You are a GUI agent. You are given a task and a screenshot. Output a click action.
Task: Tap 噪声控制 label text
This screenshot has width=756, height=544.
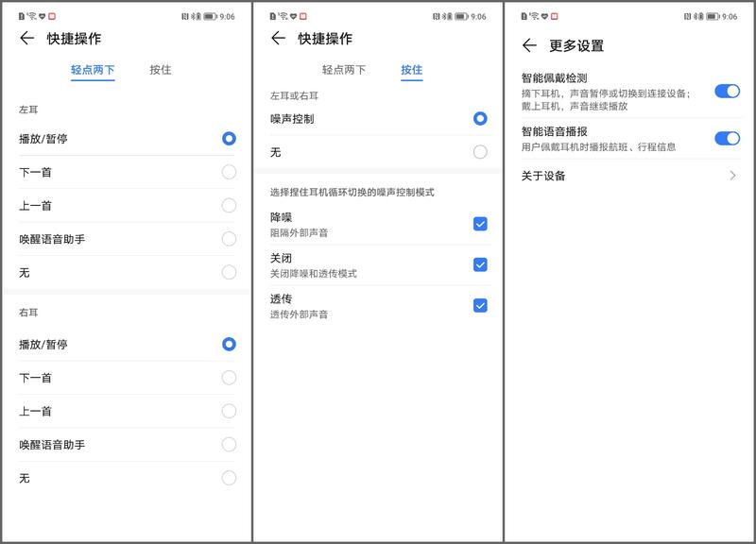tap(292, 119)
